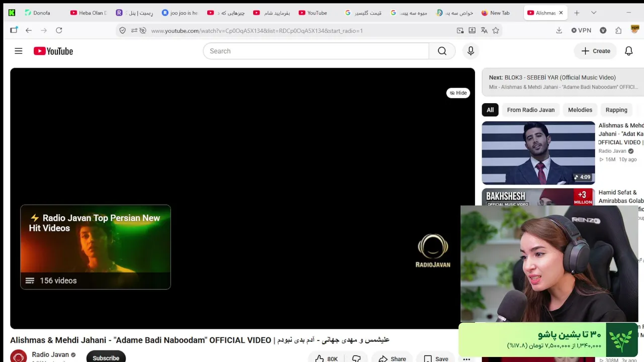Subscribe to Radio Javan

pos(106,357)
